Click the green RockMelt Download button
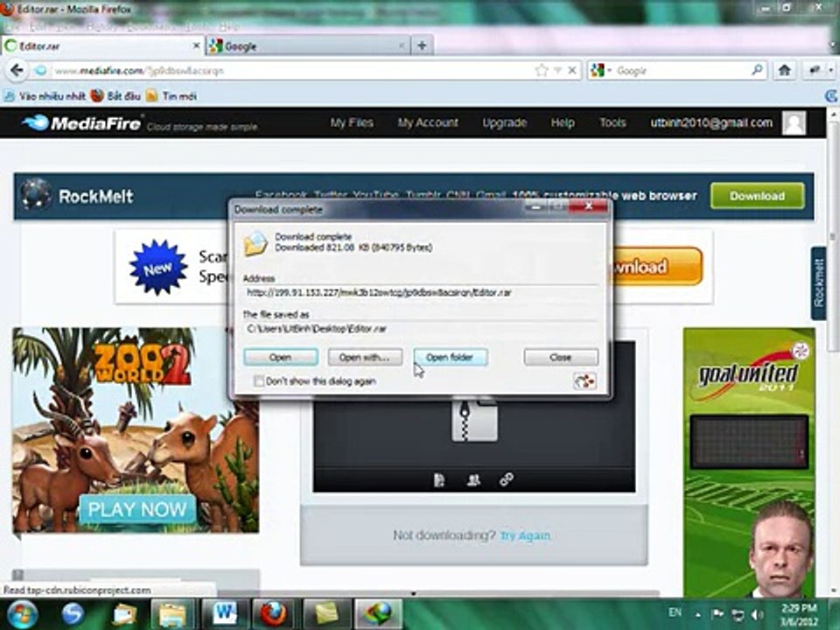 [757, 196]
